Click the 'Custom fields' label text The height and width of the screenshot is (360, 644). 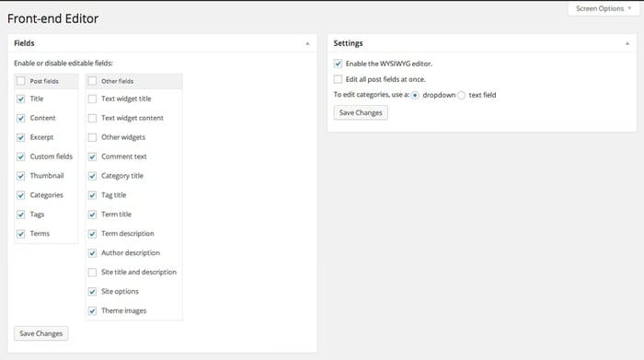pyautogui.click(x=52, y=157)
